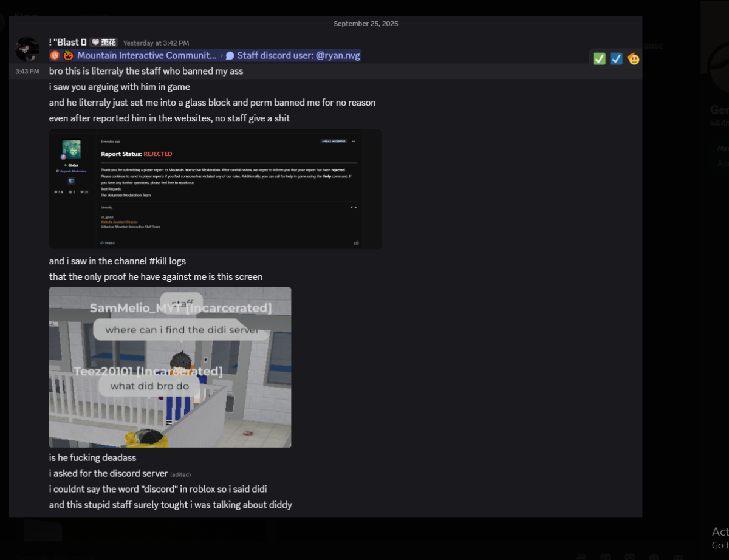
Task: Click the server tag badge next to Blast's name
Action: click(103, 43)
